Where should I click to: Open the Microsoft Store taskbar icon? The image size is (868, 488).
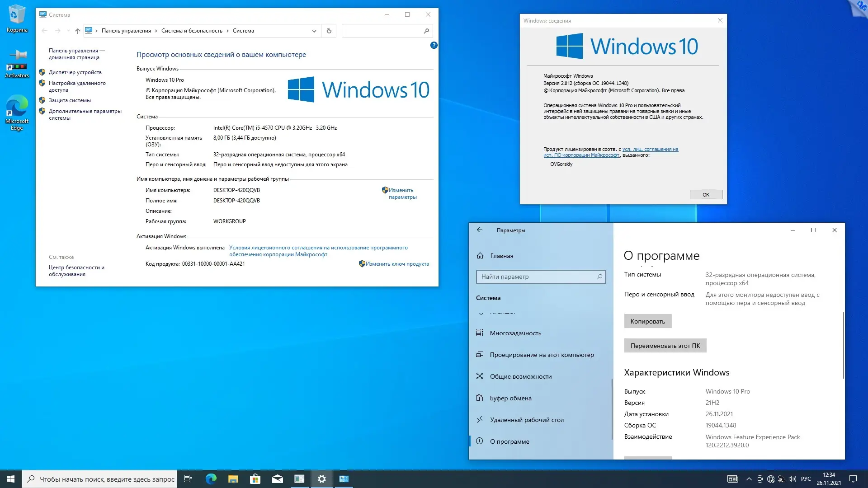[255, 479]
